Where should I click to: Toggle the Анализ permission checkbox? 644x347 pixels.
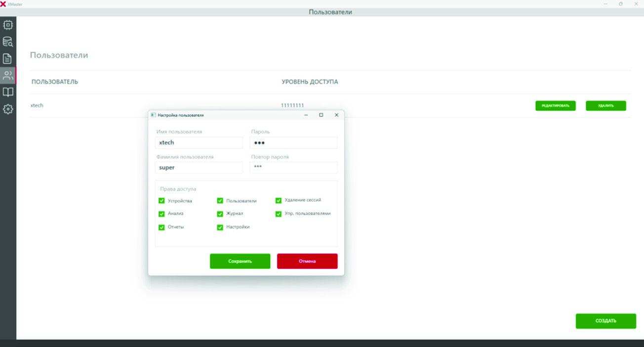coord(161,214)
